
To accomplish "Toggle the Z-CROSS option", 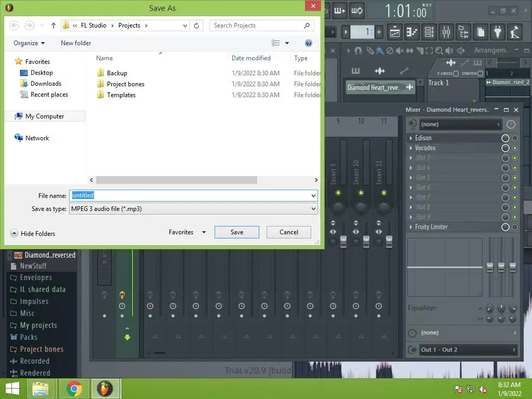I will pyautogui.click(x=456, y=73).
